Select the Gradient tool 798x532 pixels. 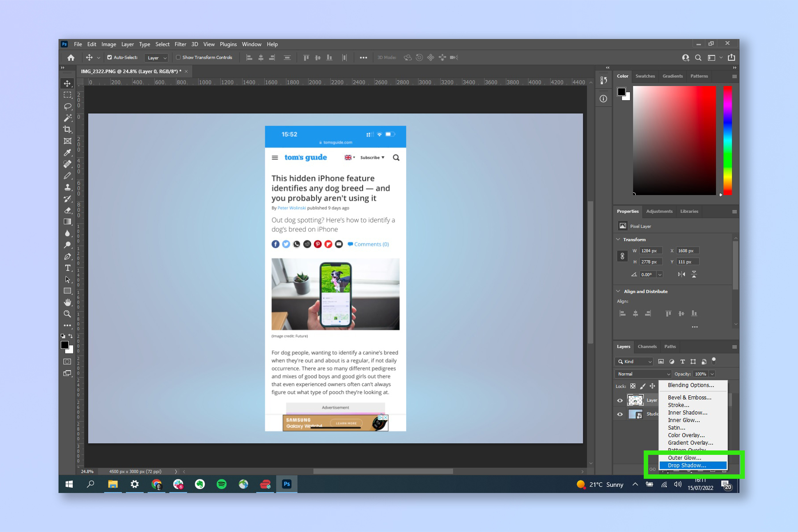(67, 222)
